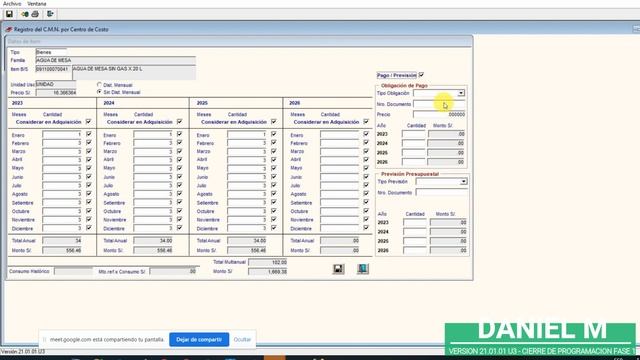Click the 2024 Monto S/ value 556.46
640x360 pixels.
153,250
